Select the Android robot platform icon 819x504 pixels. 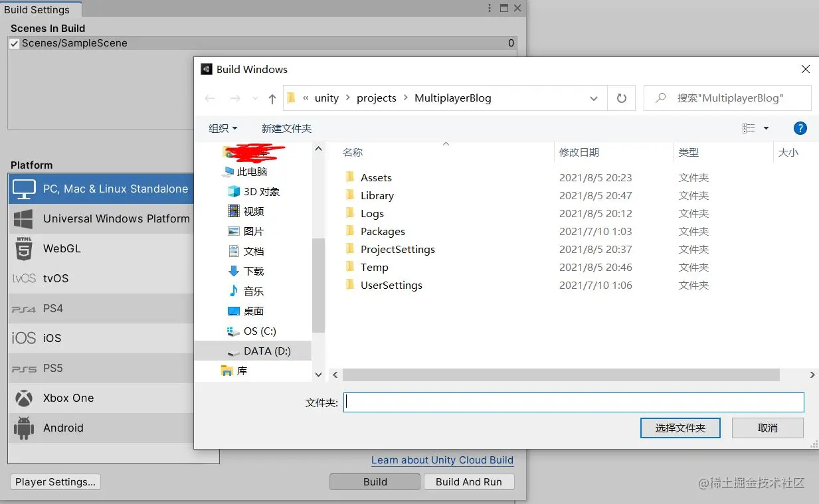coord(24,428)
